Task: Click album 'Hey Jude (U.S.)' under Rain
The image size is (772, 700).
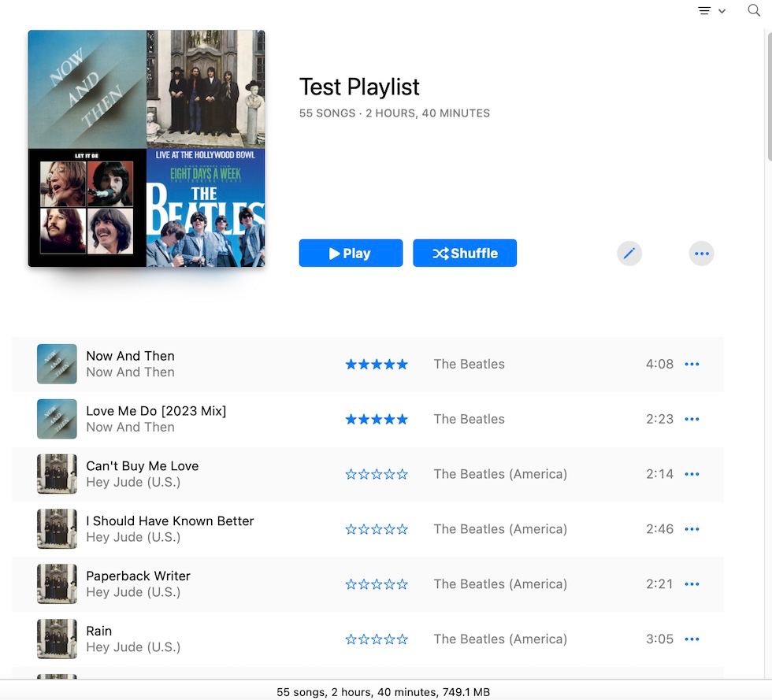Action: (x=133, y=647)
